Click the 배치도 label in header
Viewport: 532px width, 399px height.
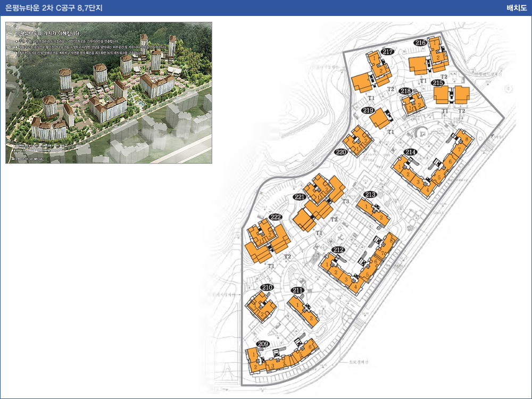[x=516, y=8]
